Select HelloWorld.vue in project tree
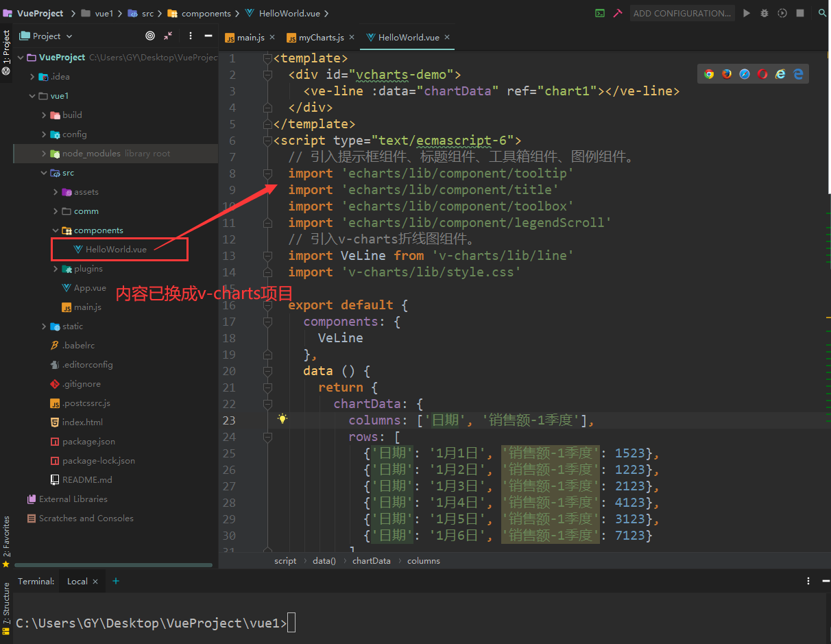Screen dimensions: 831x644 tap(116, 250)
